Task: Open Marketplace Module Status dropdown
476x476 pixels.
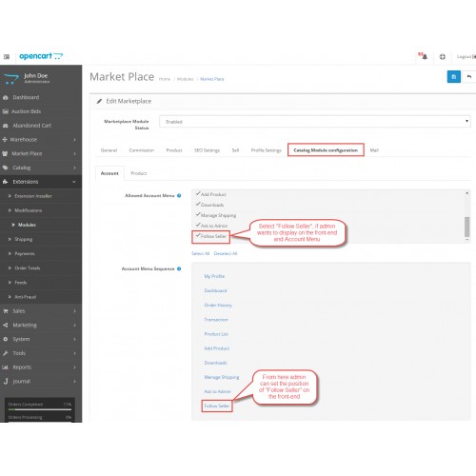Action: [x=315, y=122]
